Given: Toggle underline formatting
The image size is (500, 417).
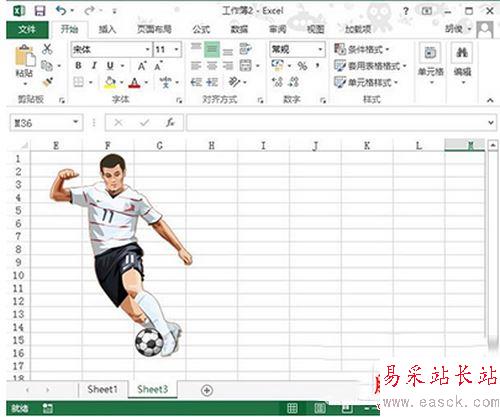Looking at the screenshot, I should click(110, 66).
